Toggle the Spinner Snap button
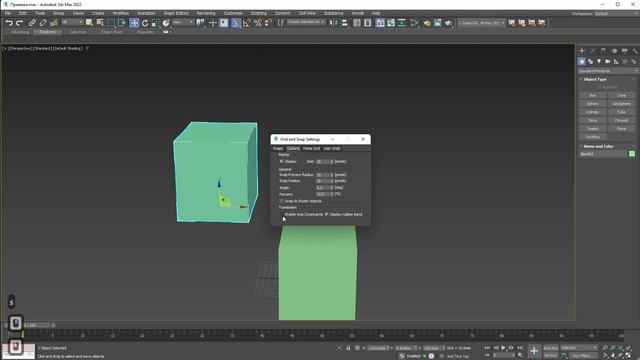640x360 pixels. [268, 23]
